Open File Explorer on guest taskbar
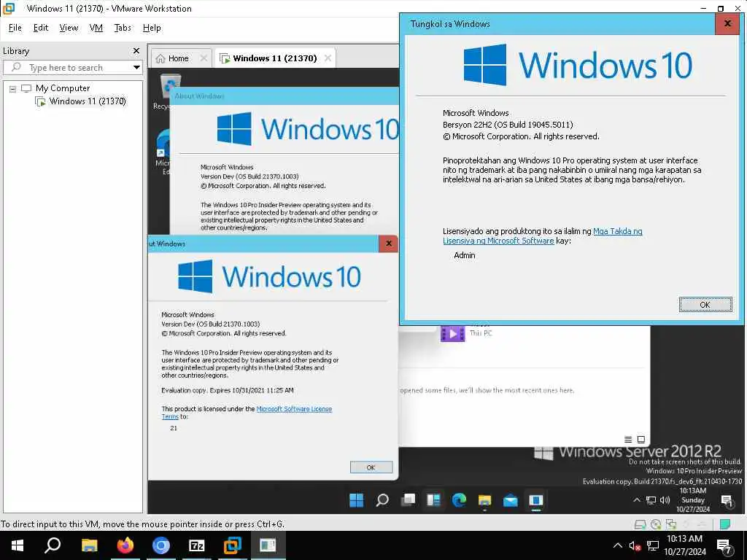 (x=484, y=500)
